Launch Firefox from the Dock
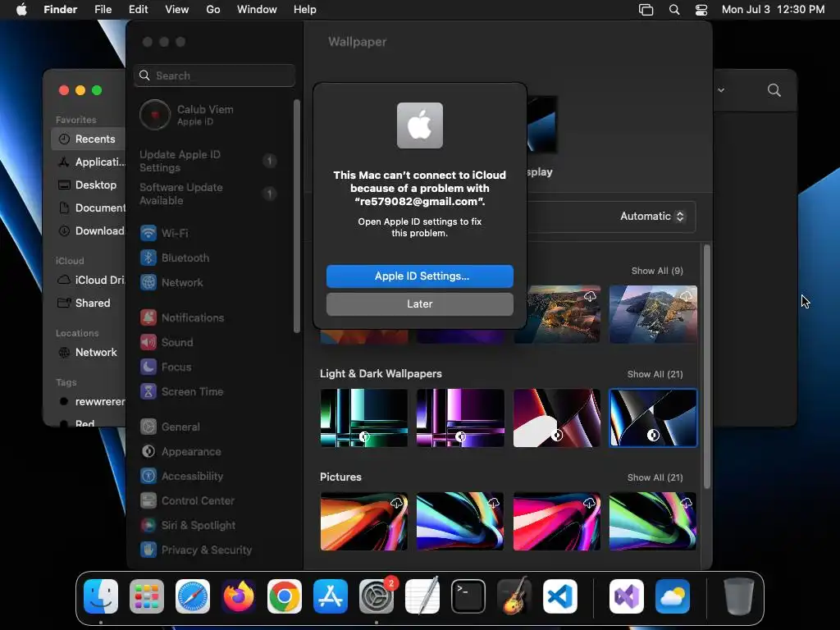The width and height of the screenshot is (840, 630). tap(239, 596)
